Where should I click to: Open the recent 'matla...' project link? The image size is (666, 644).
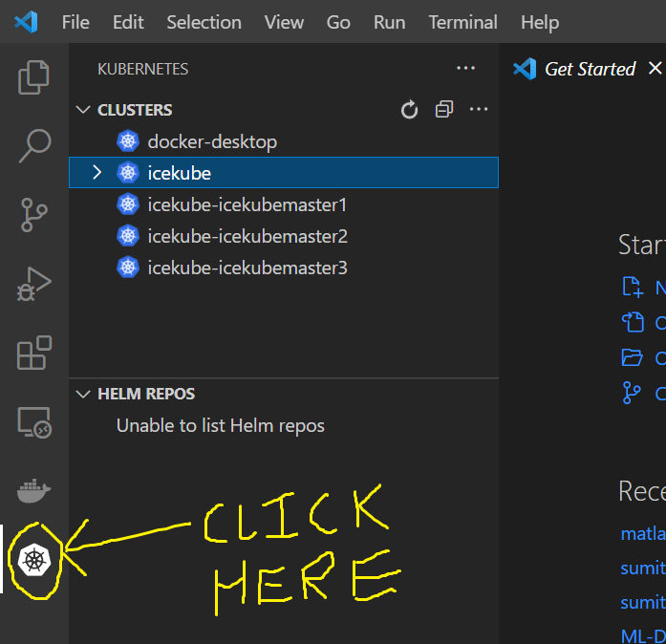point(643,533)
